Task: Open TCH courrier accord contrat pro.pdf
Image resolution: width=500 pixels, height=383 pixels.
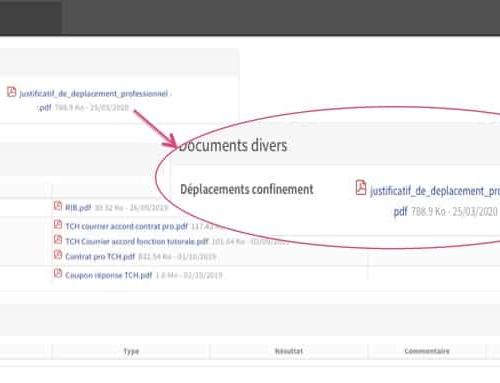Action: (x=126, y=227)
